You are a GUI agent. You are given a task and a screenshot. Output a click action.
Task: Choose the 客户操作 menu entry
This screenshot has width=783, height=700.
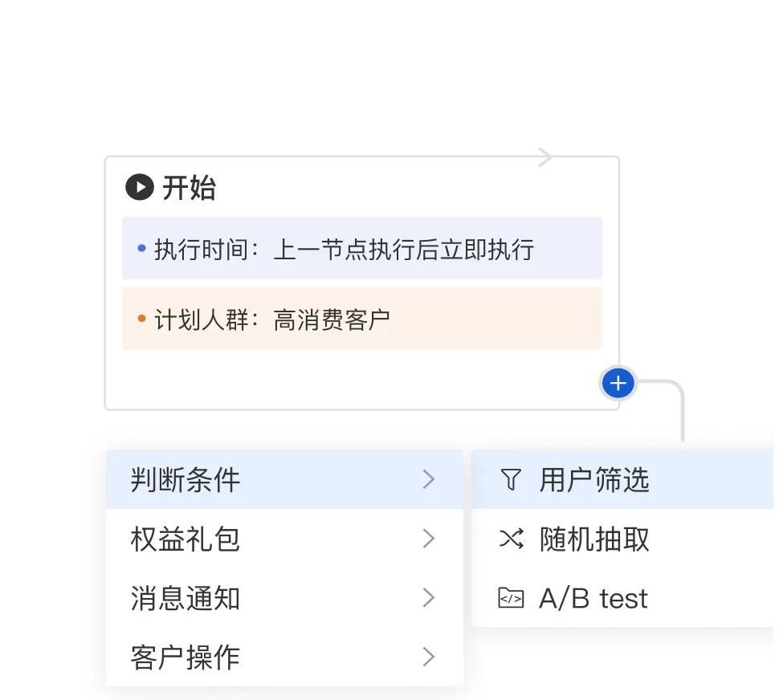point(186,657)
